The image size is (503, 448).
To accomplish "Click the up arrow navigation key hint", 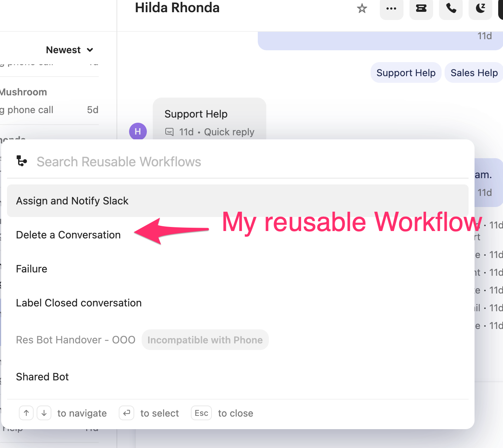I will click(26, 413).
